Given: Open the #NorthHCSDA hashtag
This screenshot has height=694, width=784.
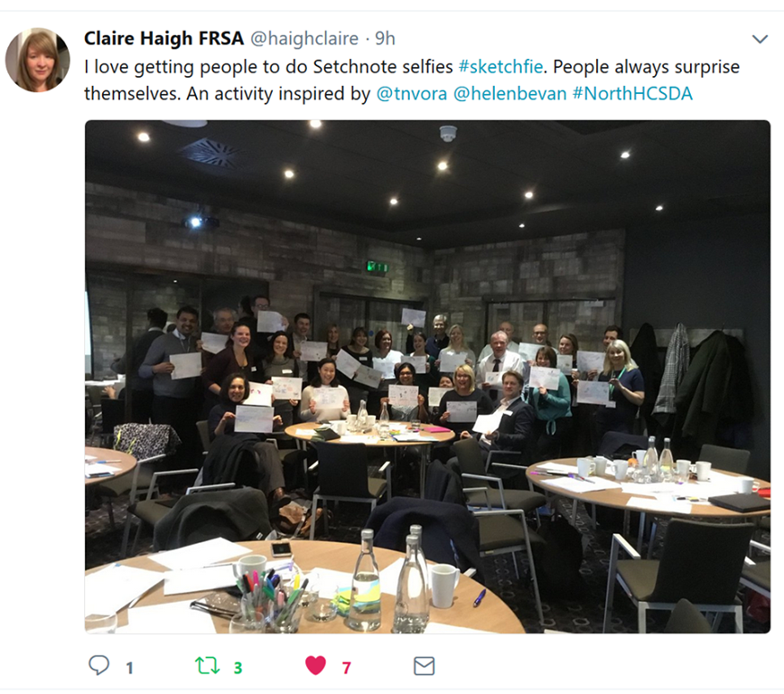Looking at the screenshot, I should pyautogui.click(x=632, y=94).
